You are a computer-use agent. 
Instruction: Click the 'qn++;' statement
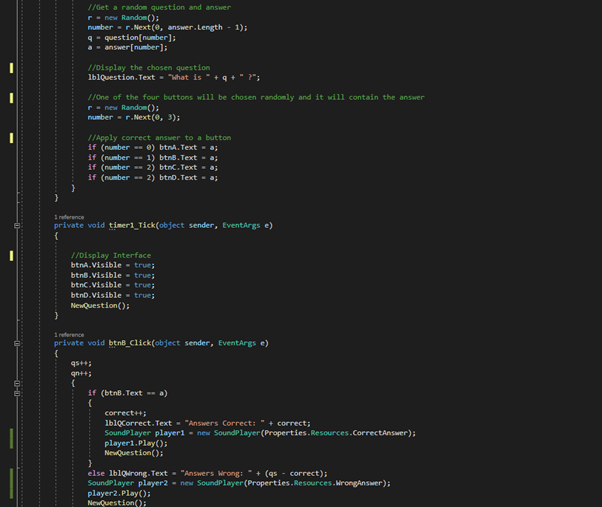(x=81, y=373)
